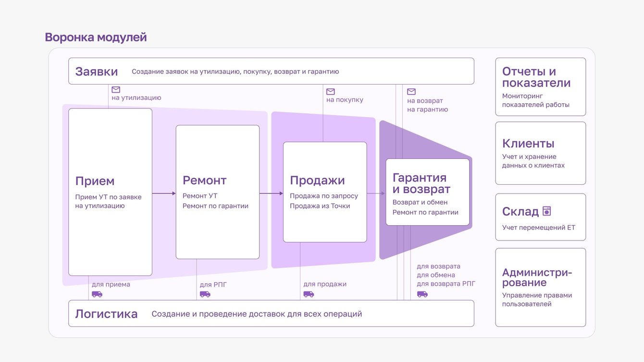The height and width of the screenshot is (362, 644).
Task: Click the truck icon under 'для РПГ'
Action: (205, 294)
